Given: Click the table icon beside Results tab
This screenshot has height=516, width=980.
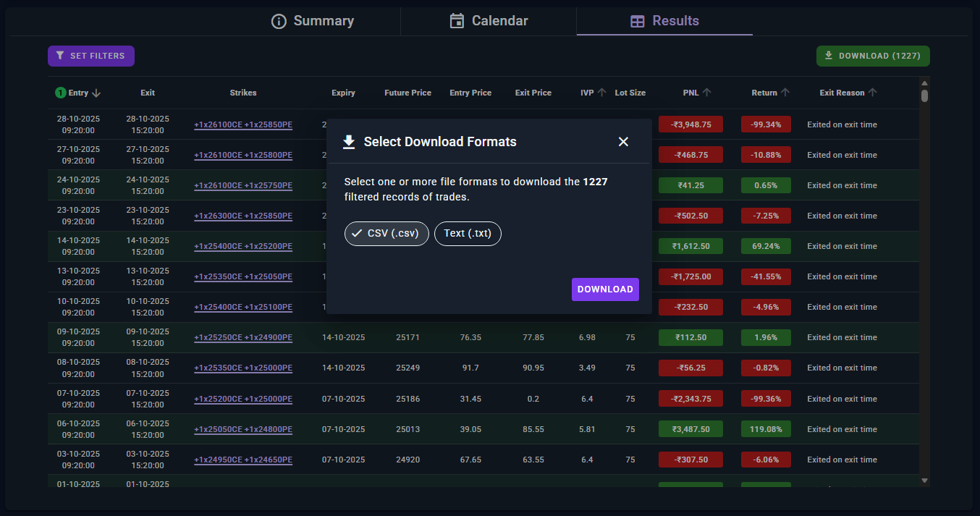Looking at the screenshot, I should [638, 22].
